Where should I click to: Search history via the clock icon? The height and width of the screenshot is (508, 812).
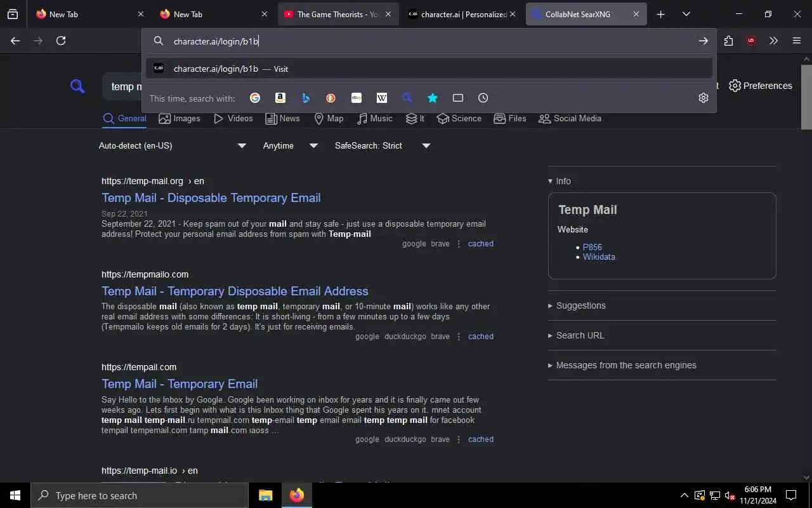(x=483, y=98)
